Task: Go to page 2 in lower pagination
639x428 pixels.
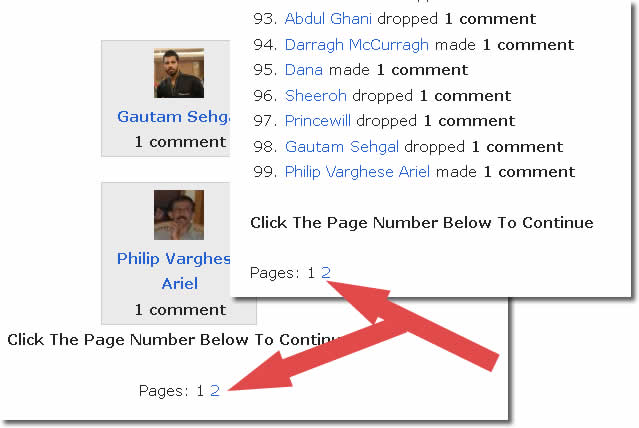Action: click(215, 391)
